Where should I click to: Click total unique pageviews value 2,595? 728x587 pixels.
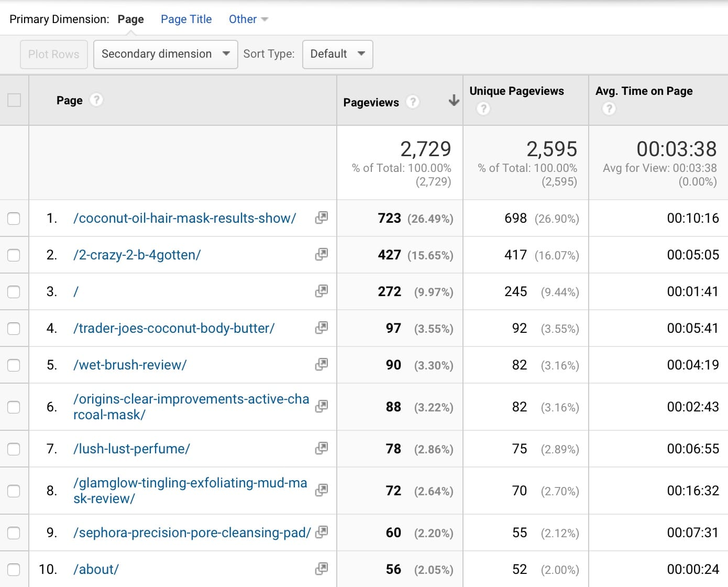551,149
